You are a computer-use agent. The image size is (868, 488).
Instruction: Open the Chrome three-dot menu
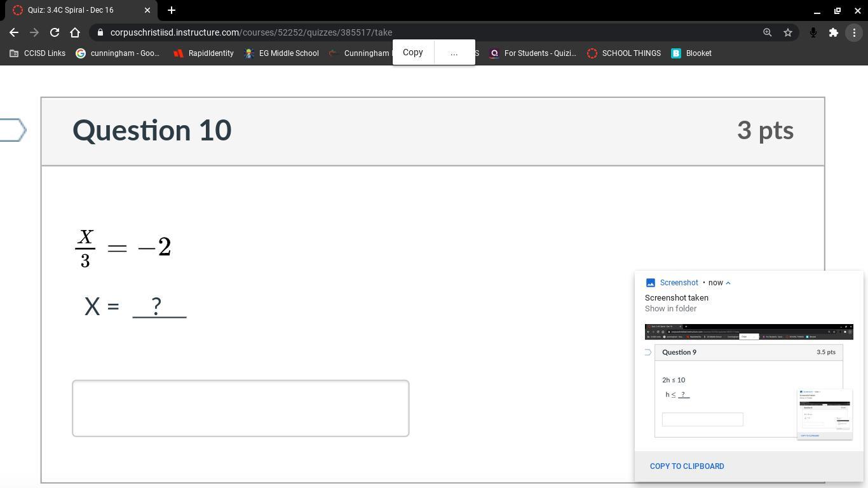click(x=854, y=32)
